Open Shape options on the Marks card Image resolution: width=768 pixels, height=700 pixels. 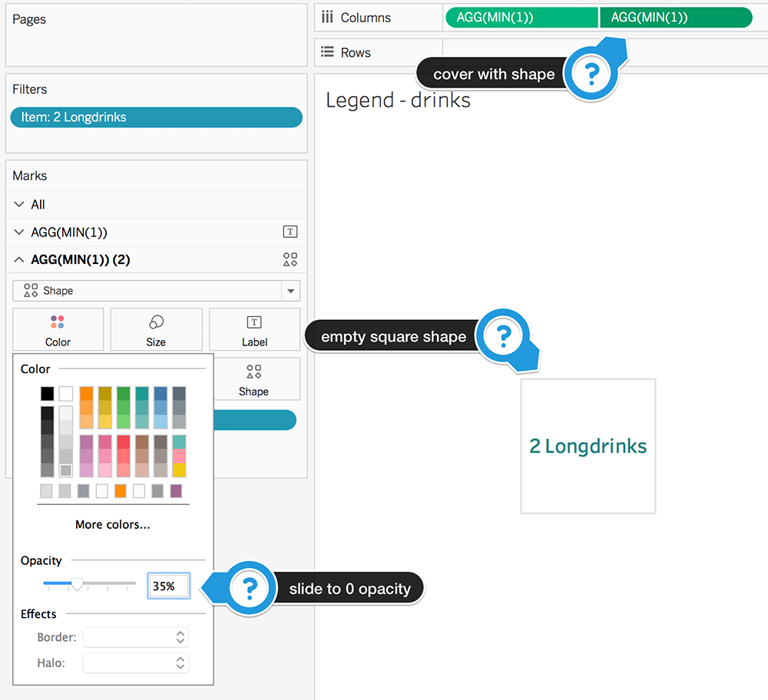(x=253, y=379)
